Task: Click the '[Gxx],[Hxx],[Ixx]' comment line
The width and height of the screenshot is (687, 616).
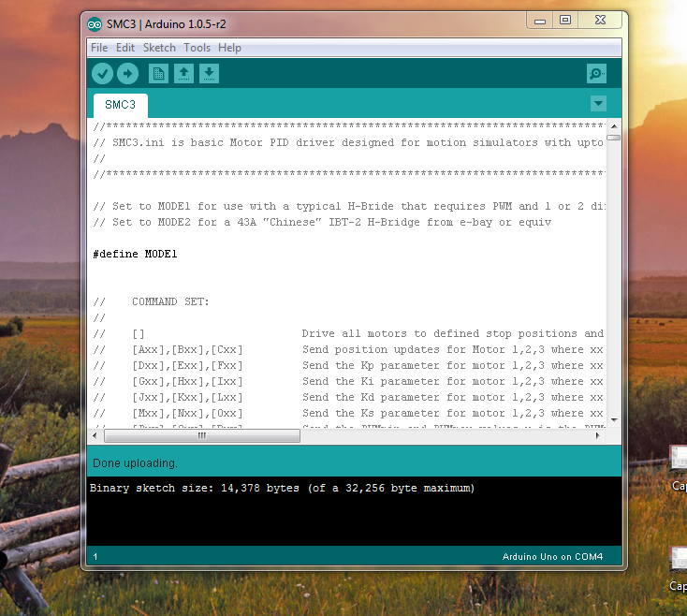Action: tap(348, 382)
